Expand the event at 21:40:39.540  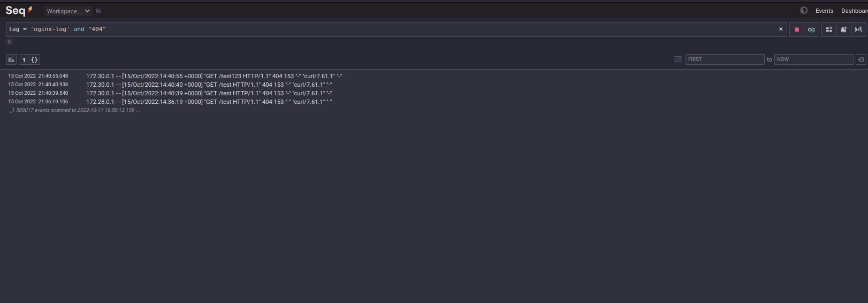tap(38, 93)
